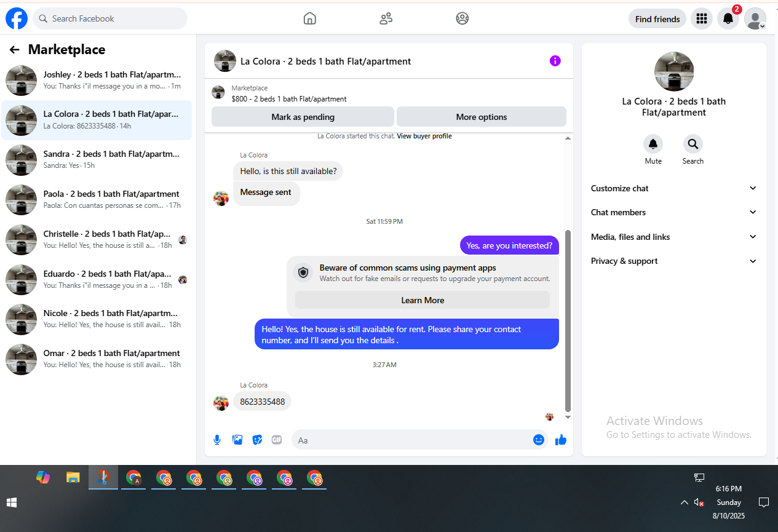Select the La Colora conversation in list
The height and width of the screenshot is (532, 778).
tap(97, 120)
